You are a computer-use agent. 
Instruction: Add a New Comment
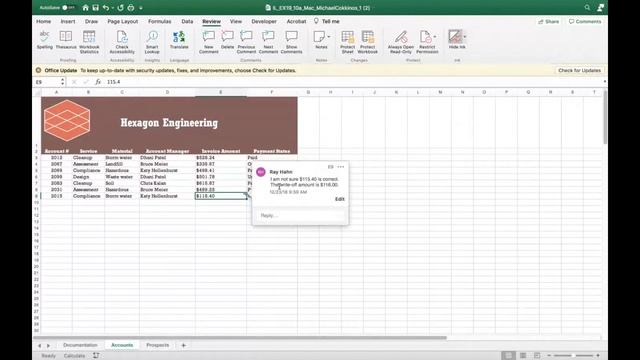click(x=209, y=42)
